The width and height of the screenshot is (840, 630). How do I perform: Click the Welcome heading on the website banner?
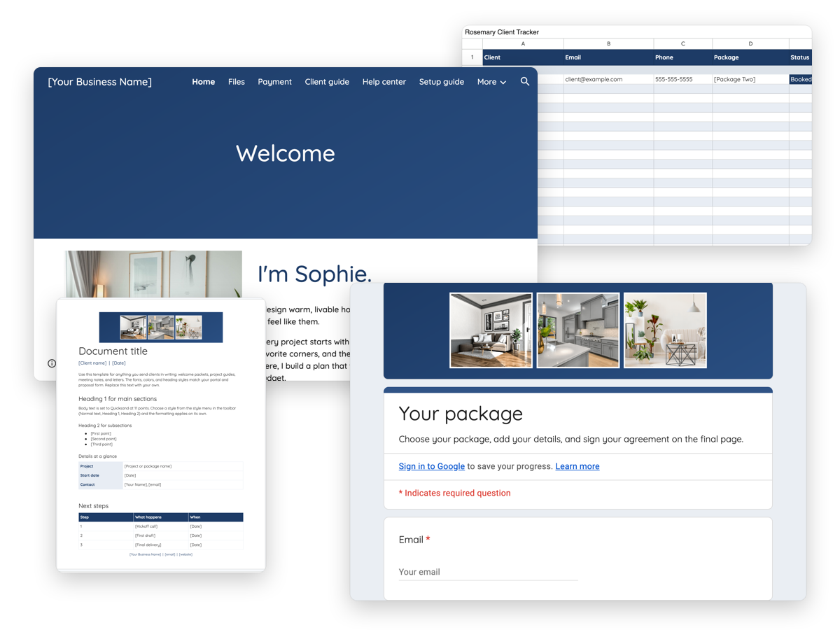click(286, 153)
